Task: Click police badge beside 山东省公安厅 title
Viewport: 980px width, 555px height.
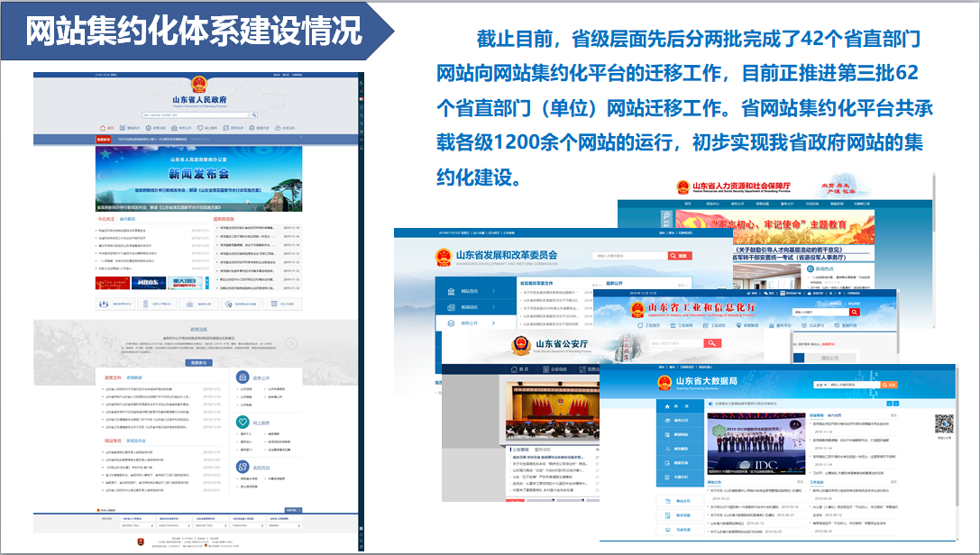Action: [521, 346]
